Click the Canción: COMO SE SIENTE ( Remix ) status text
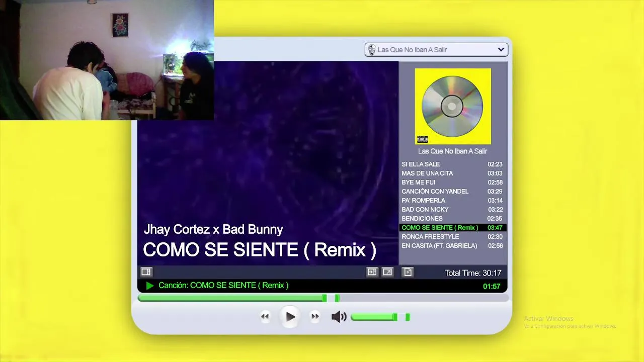Image resolution: width=644 pixels, height=362 pixels. tap(223, 286)
